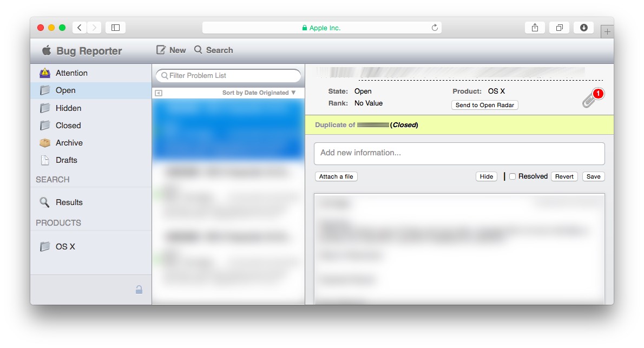Select the Open folder icon
644x348 pixels.
(x=45, y=90)
